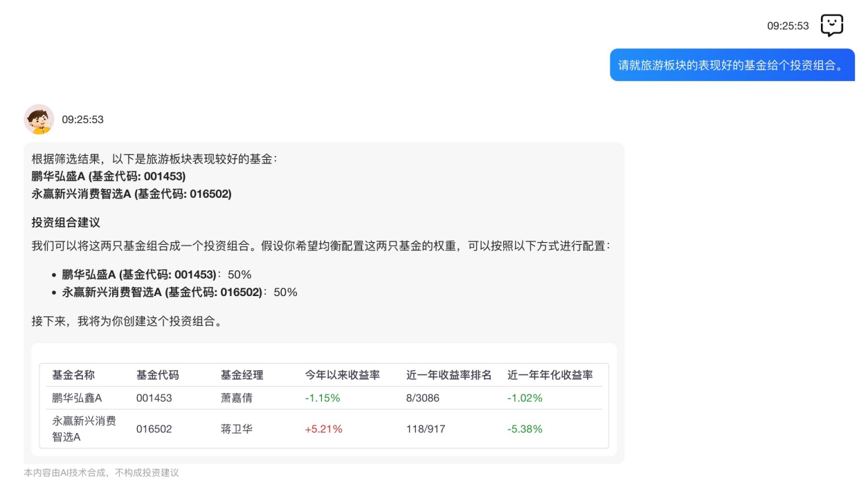Click the 基金代码 column header
Viewport: 868px width, 498px height.
tap(158, 375)
